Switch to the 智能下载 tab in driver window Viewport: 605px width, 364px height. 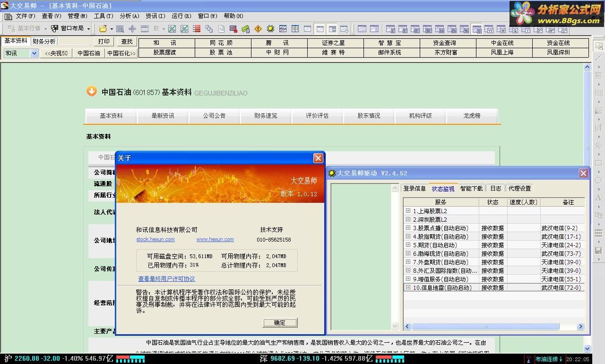[471, 188]
